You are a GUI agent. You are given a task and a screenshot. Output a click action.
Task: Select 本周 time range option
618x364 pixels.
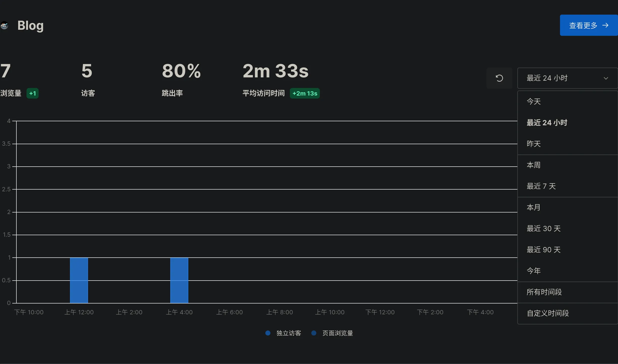pyautogui.click(x=534, y=165)
